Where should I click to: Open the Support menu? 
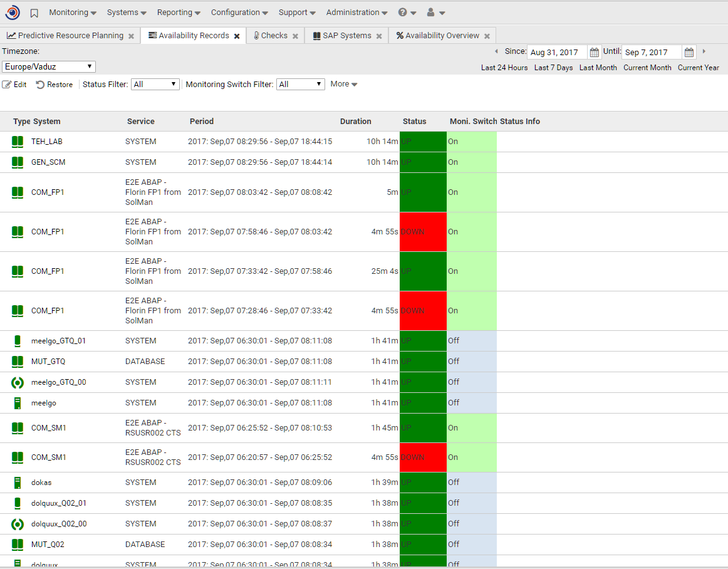297,13
